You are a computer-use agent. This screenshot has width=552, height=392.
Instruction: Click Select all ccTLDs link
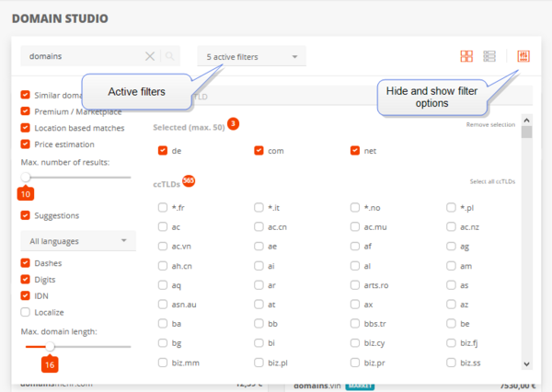492,181
